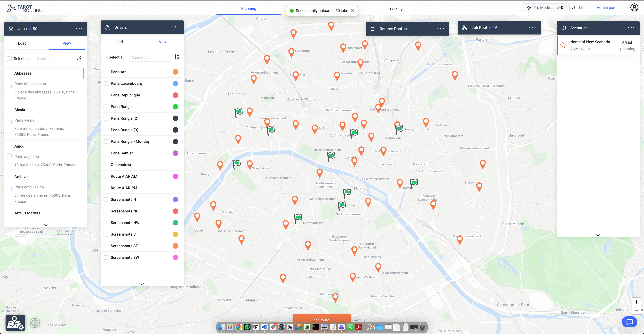The image size is (644, 334).
Task: Open the Admin panel
Action: point(608,8)
